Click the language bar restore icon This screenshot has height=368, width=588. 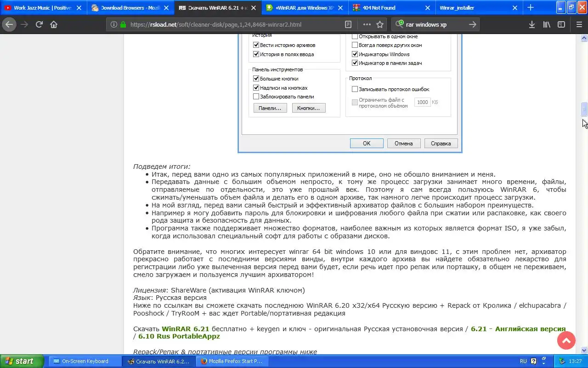point(544,359)
